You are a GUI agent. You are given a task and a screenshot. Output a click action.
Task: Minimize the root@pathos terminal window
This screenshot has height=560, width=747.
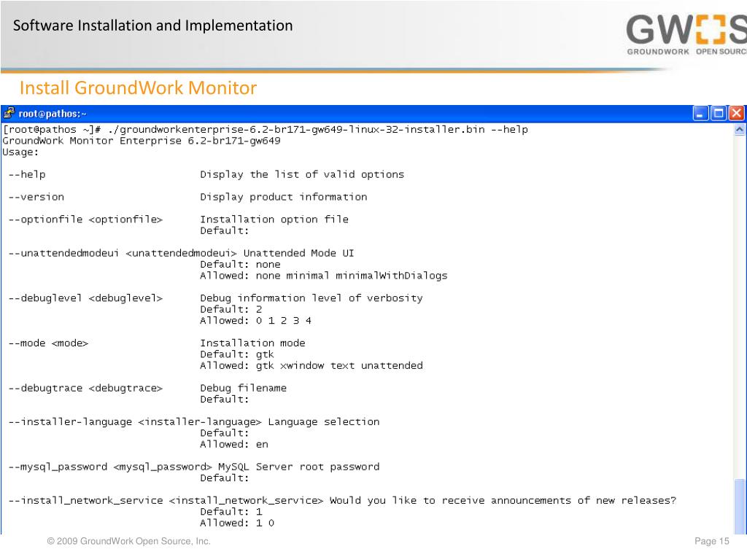point(700,113)
